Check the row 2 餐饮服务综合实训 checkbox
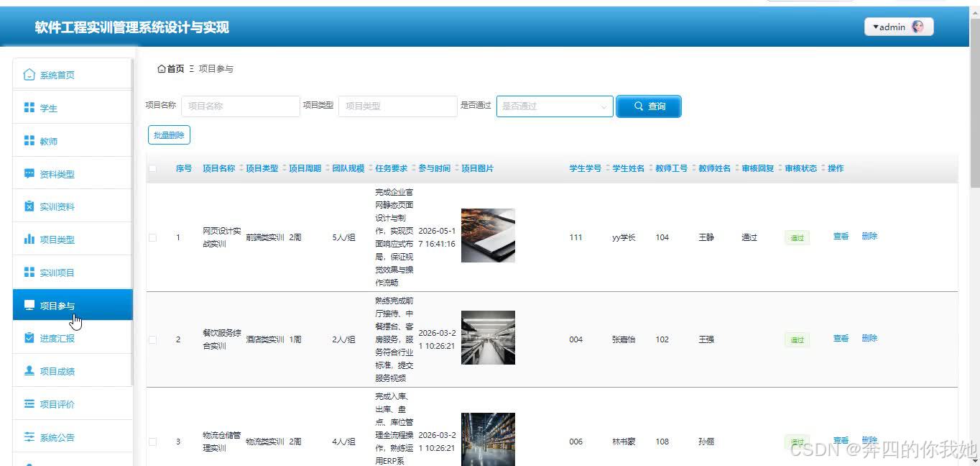The width and height of the screenshot is (980, 466). (x=152, y=339)
